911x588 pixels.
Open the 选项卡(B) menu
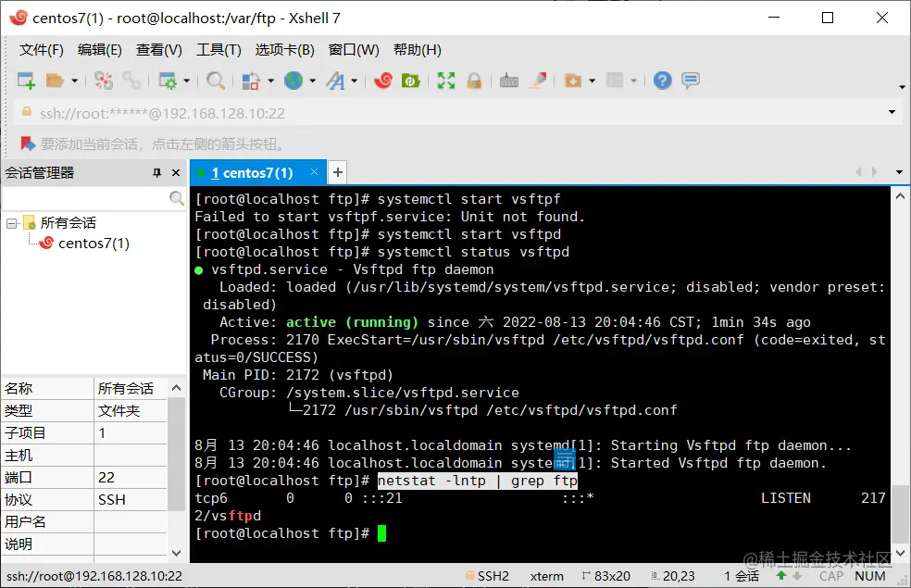coord(285,50)
